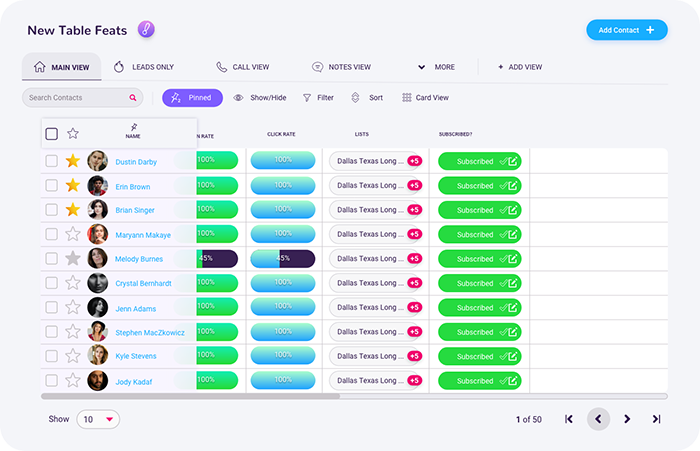Click Dustin Darby's 100% click rate bar
The image size is (700, 451).
[283, 160]
